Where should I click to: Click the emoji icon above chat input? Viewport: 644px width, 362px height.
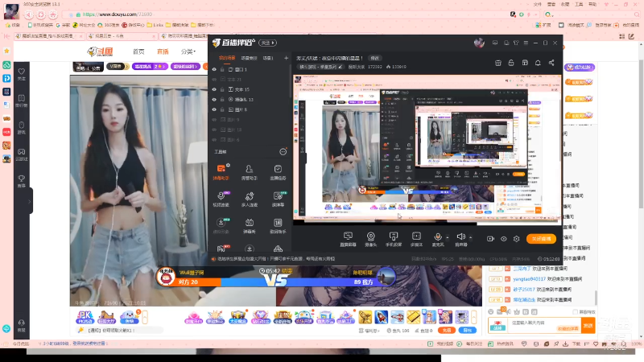click(x=491, y=312)
